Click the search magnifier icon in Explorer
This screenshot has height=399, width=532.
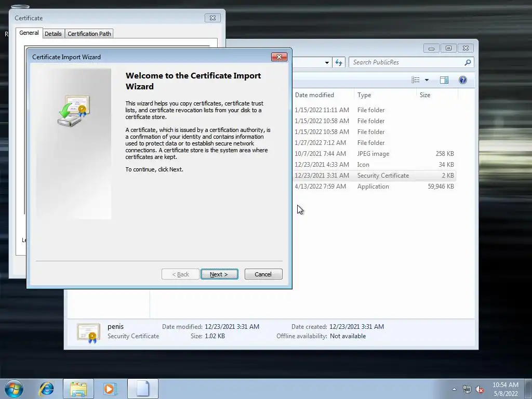tap(468, 62)
